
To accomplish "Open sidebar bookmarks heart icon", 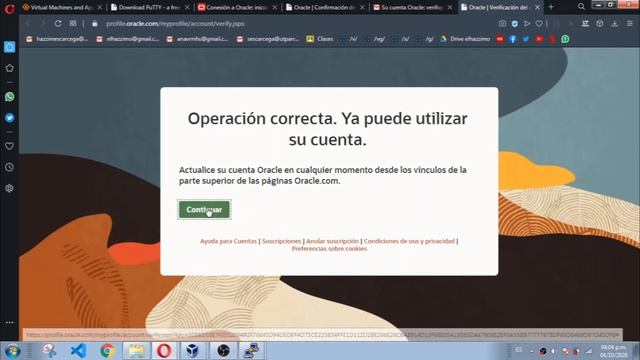I will (x=9, y=146).
